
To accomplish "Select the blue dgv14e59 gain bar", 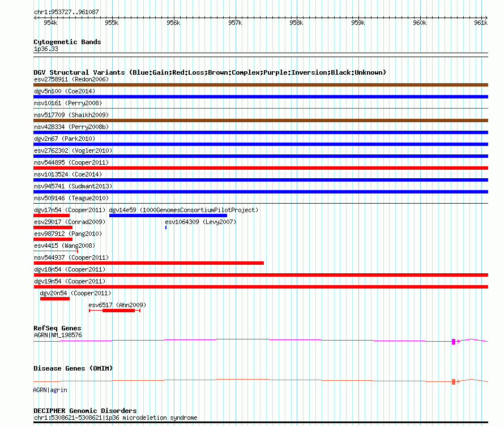I will 168,216.
